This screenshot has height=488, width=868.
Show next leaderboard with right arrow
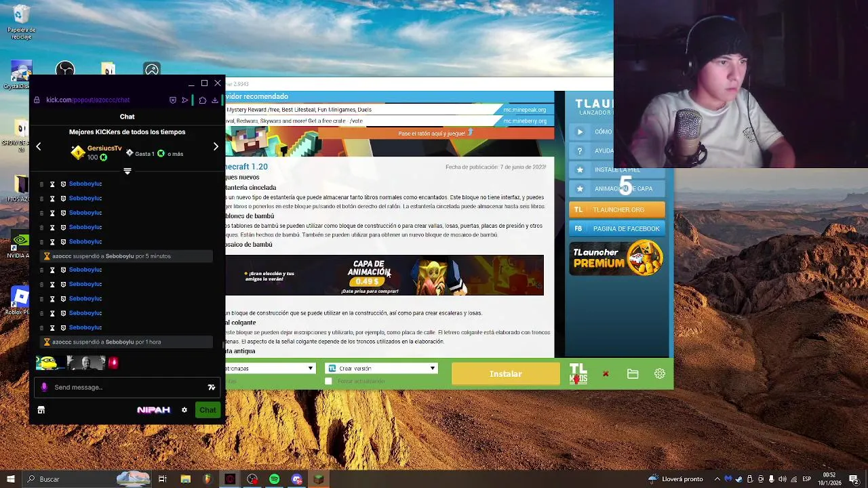click(216, 146)
